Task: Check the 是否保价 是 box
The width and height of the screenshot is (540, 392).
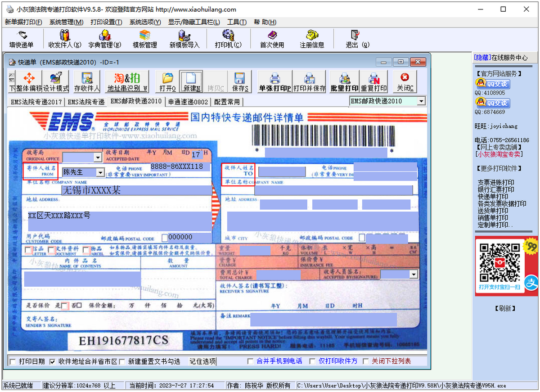Action: point(65,306)
